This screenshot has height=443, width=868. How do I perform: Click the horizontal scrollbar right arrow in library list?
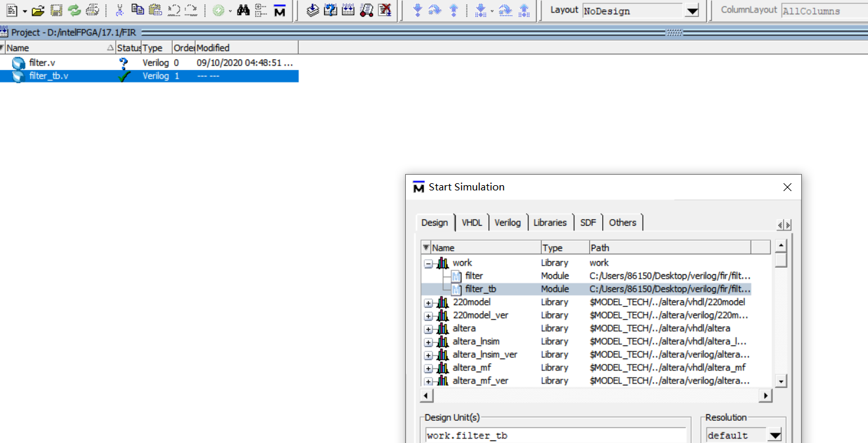(x=765, y=396)
